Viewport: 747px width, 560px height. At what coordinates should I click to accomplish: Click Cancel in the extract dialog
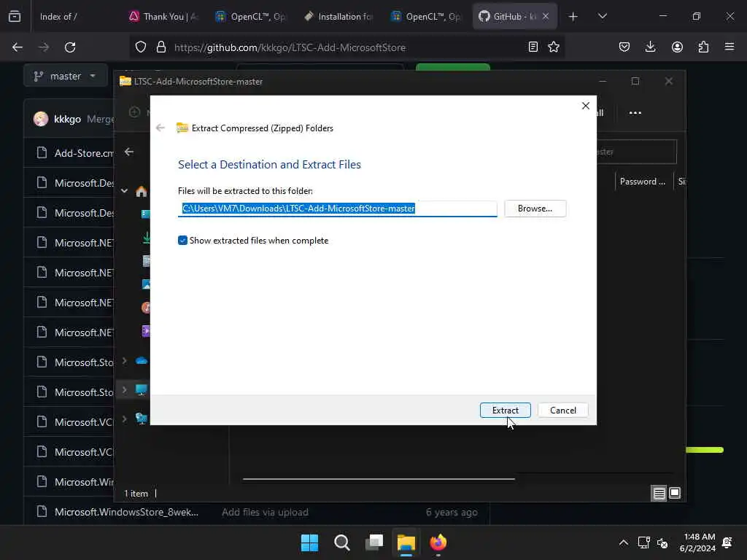pos(562,410)
